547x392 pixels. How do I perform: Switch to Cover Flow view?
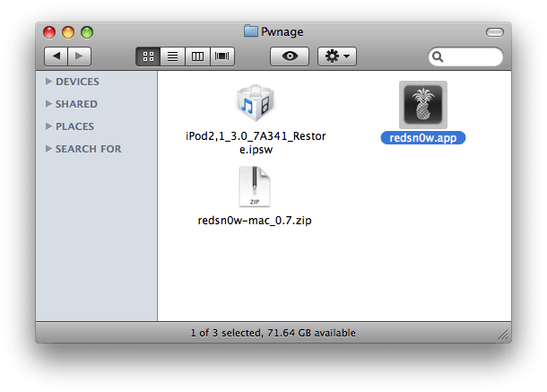click(x=222, y=57)
